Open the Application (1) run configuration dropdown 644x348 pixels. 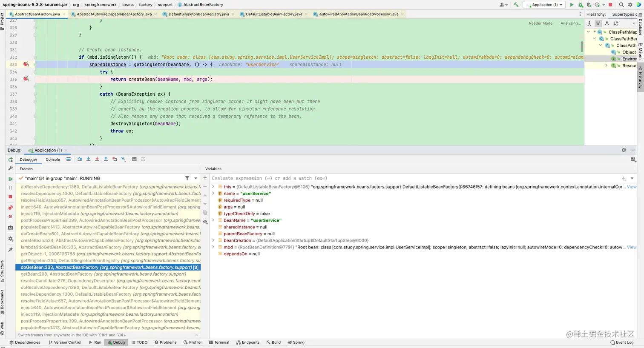tap(545, 5)
